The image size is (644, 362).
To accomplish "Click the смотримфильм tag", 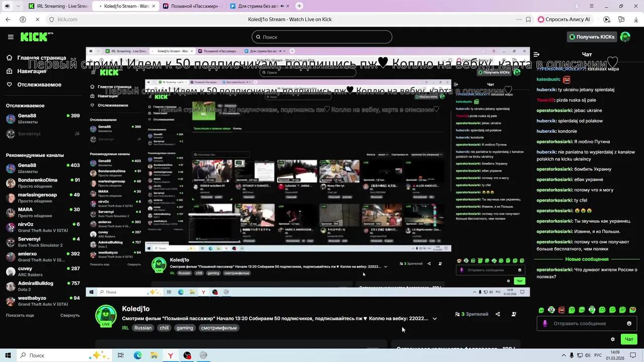I will pos(219,328).
